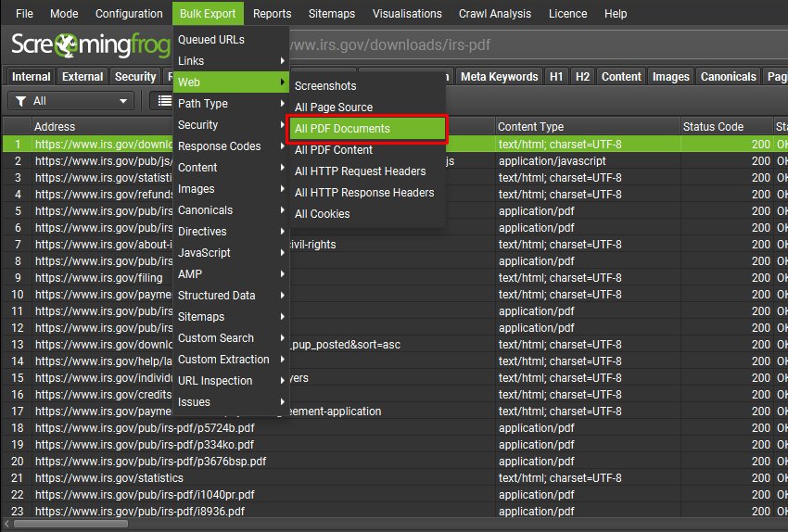This screenshot has height=532, width=788.
Task: Open JavaScript submenu item
Action: pyautogui.click(x=231, y=253)
